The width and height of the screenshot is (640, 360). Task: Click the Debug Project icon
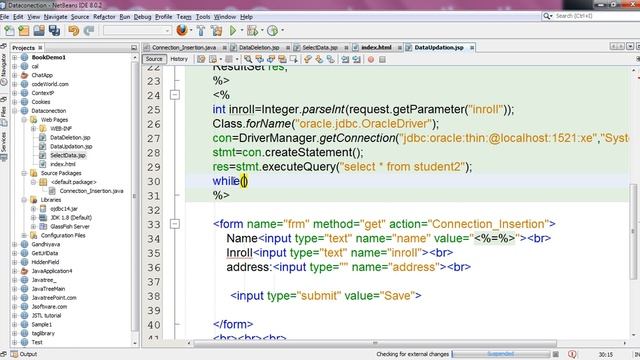[x=252, y=31]
